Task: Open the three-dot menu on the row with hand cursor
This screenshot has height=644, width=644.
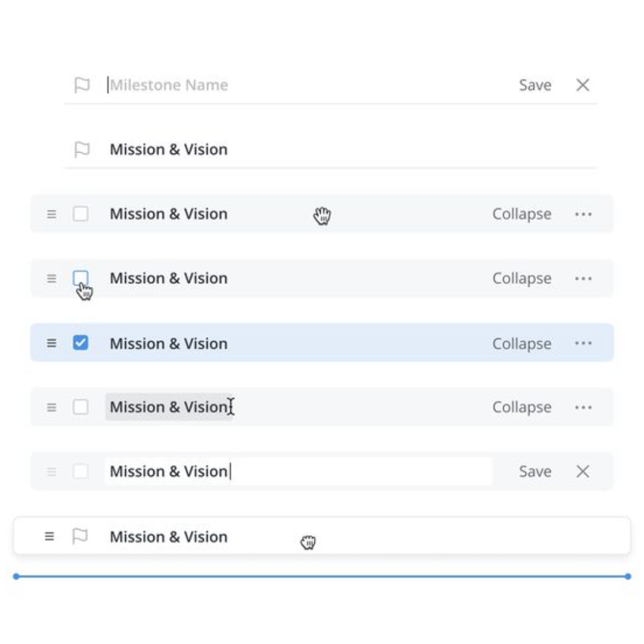Action: coord(583,214)
